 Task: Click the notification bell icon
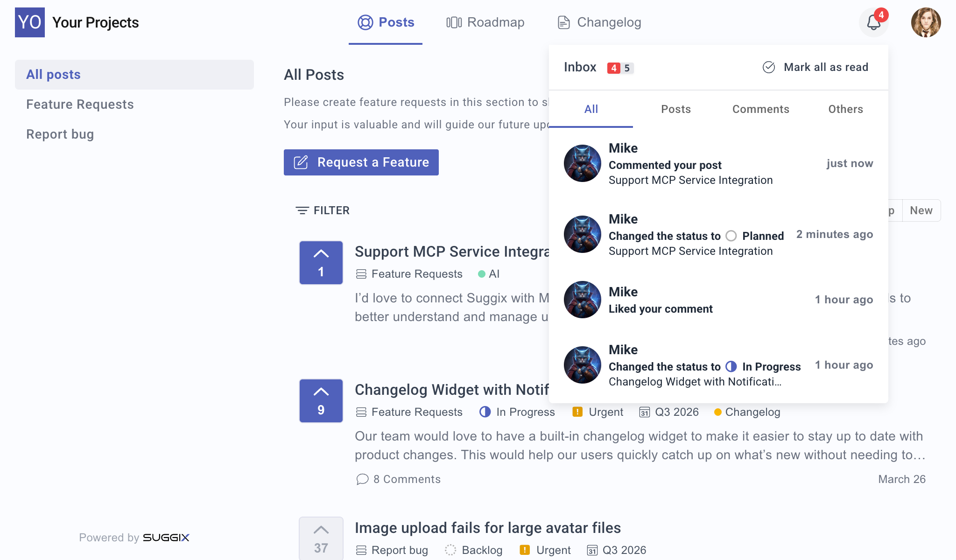tap(873, 22)
